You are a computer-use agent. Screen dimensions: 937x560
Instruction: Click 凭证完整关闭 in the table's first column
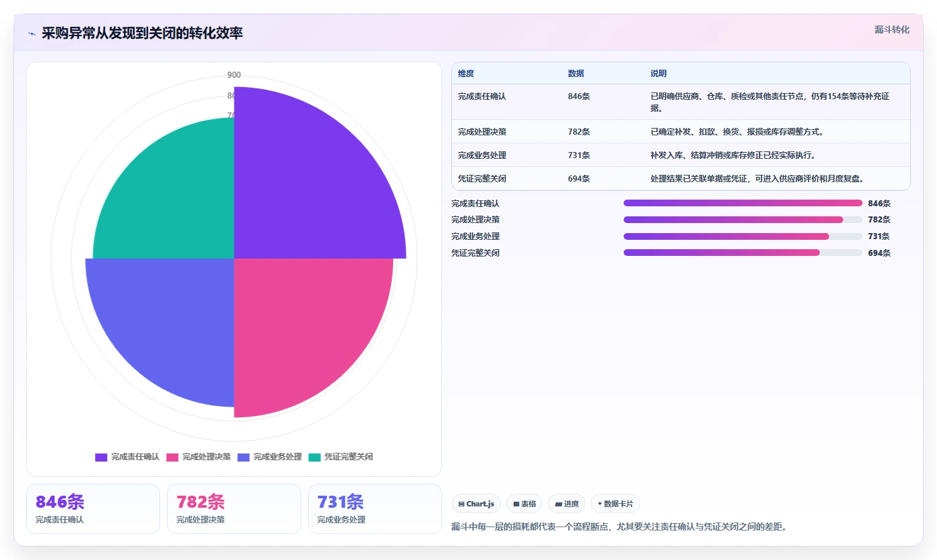coord(482,179)
